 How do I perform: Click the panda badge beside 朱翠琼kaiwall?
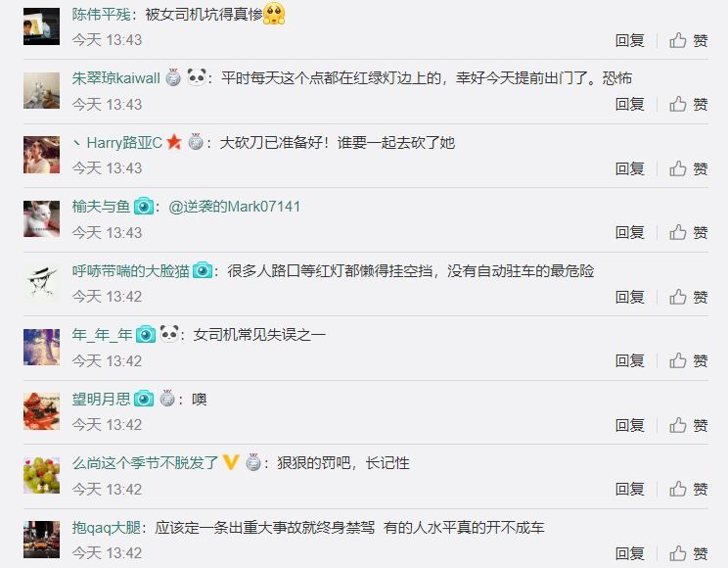coord(197,76)
